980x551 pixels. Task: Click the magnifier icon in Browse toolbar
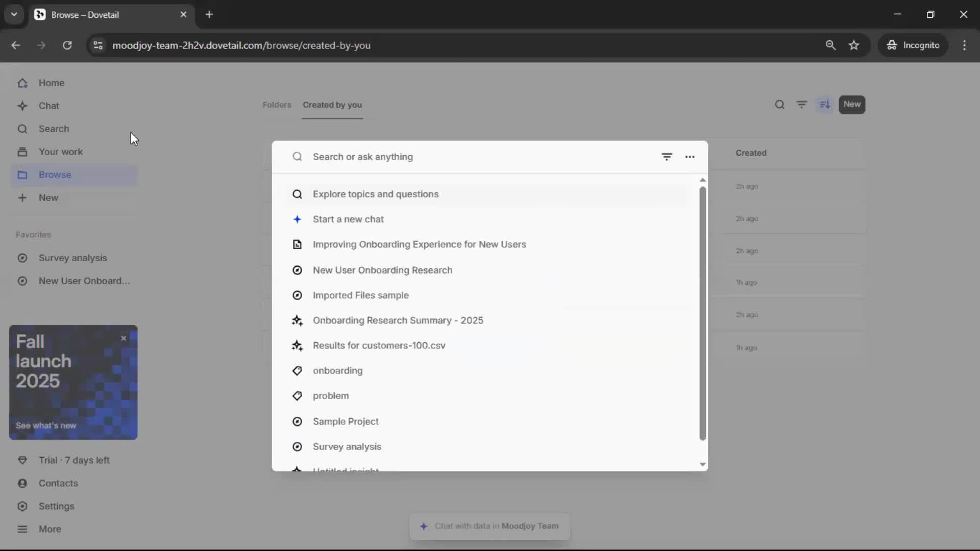tap(779, 105)
